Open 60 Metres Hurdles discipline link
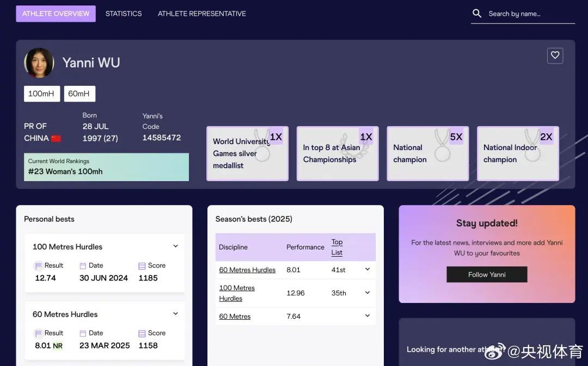This screenshot has width=588, height=366. tap(247, 270)
